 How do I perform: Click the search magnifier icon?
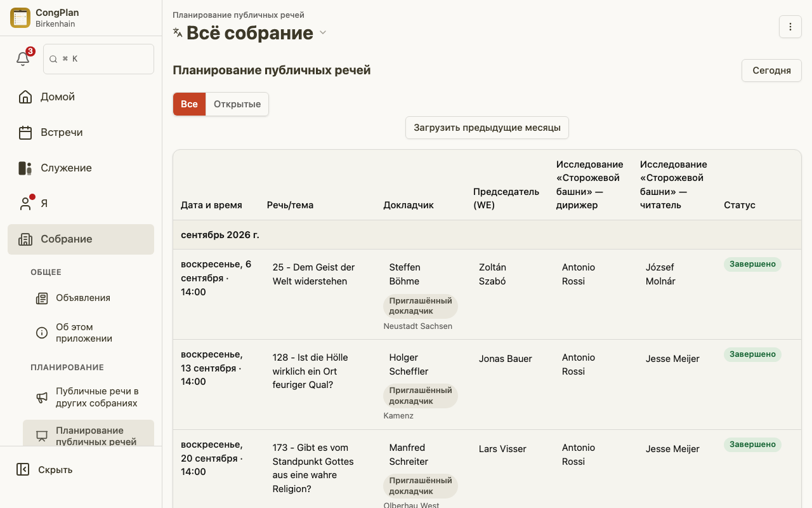53,59
